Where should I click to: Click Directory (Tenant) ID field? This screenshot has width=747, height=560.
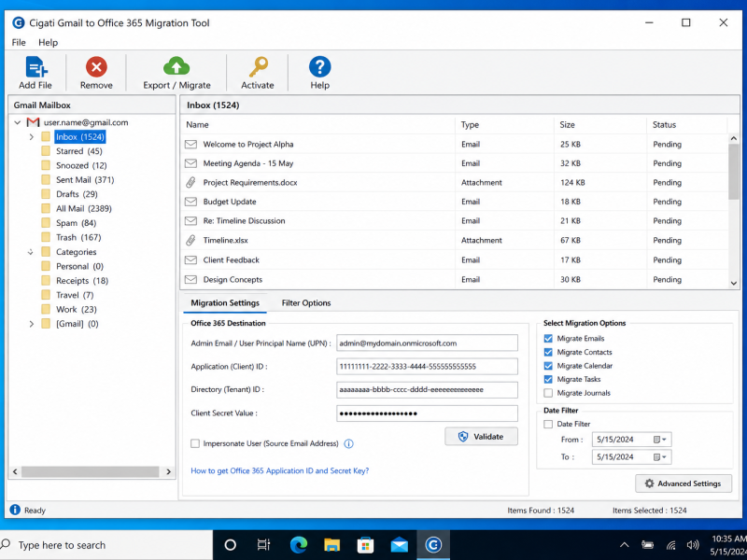pos(427,389)
